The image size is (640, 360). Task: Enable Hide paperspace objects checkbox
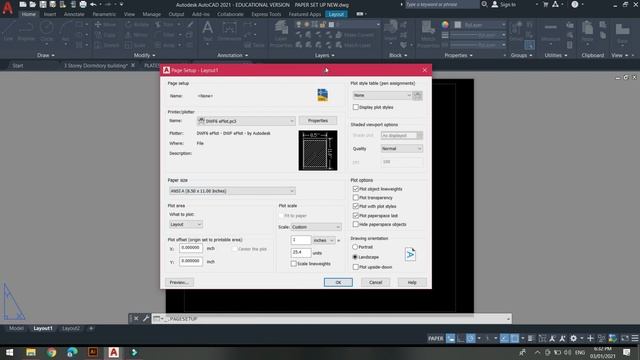(x=356, y=224)
